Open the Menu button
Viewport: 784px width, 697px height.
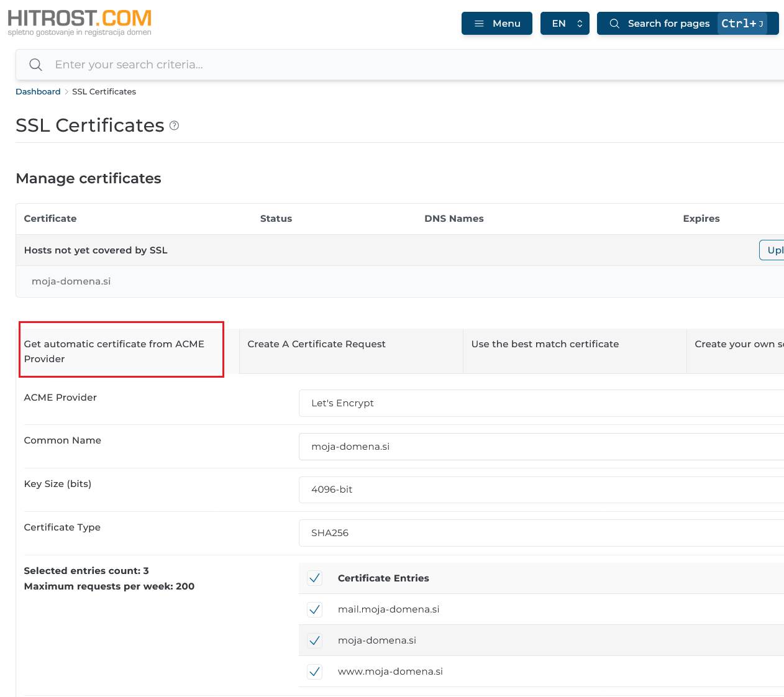click(497, 24)
